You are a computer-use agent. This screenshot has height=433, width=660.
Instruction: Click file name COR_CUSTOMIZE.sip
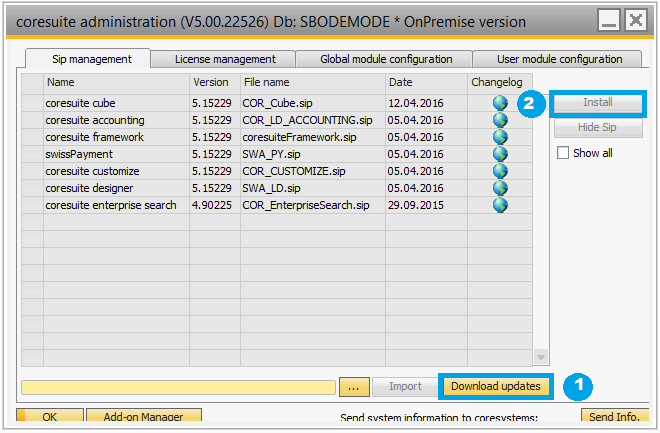click(294, 171)
